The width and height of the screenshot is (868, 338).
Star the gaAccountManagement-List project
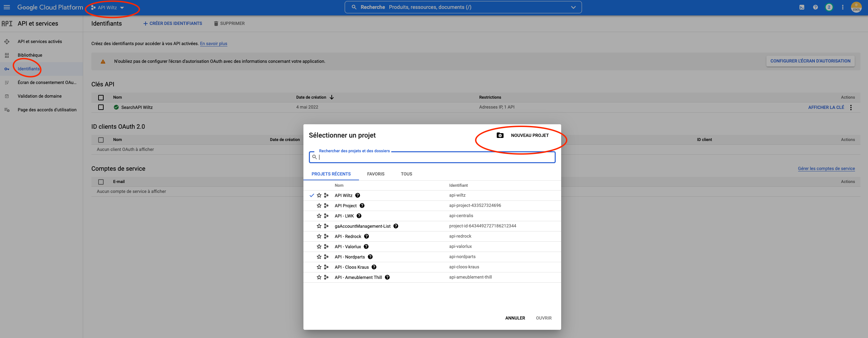pos(319,226)
